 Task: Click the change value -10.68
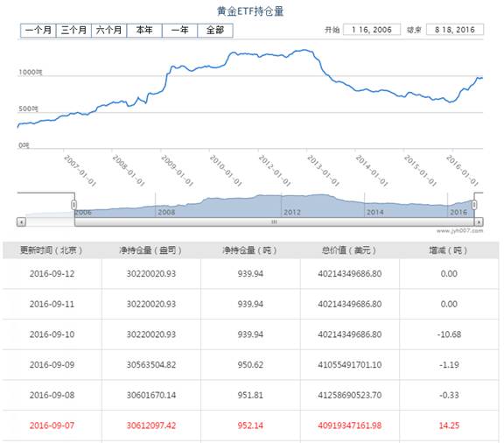449,334
